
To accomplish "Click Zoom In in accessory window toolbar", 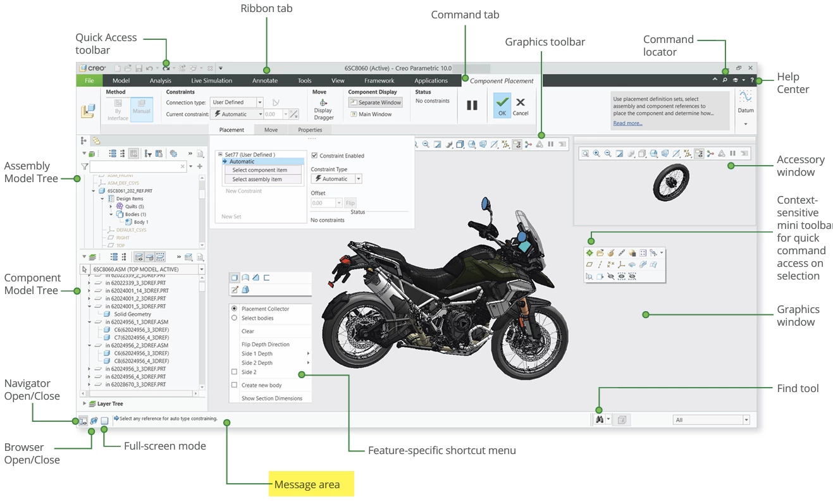I will [x=596, y=153].
